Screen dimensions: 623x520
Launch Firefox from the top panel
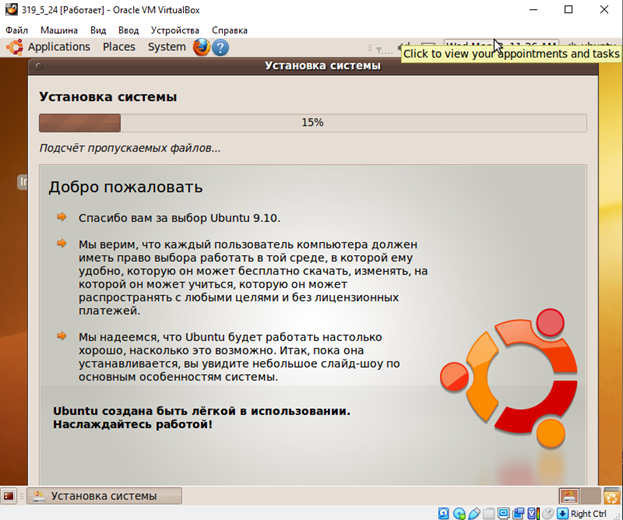click(x=201, y=47)
